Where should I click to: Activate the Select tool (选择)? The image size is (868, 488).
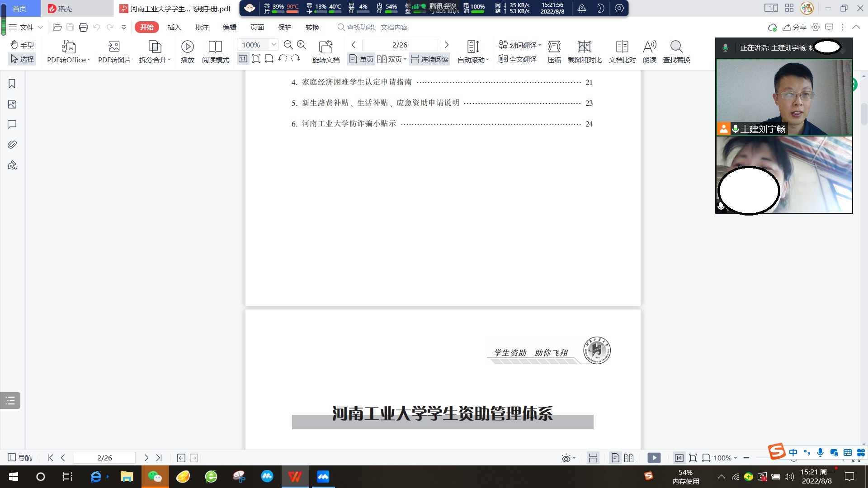click(22, 59)
